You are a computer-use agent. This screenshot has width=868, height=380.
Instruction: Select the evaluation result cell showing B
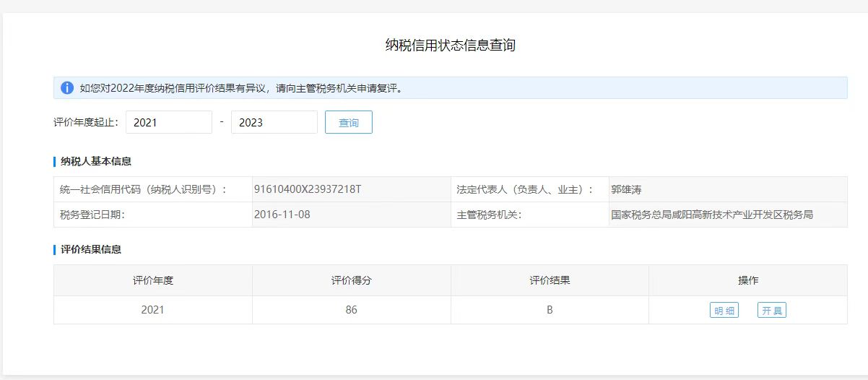550,310
